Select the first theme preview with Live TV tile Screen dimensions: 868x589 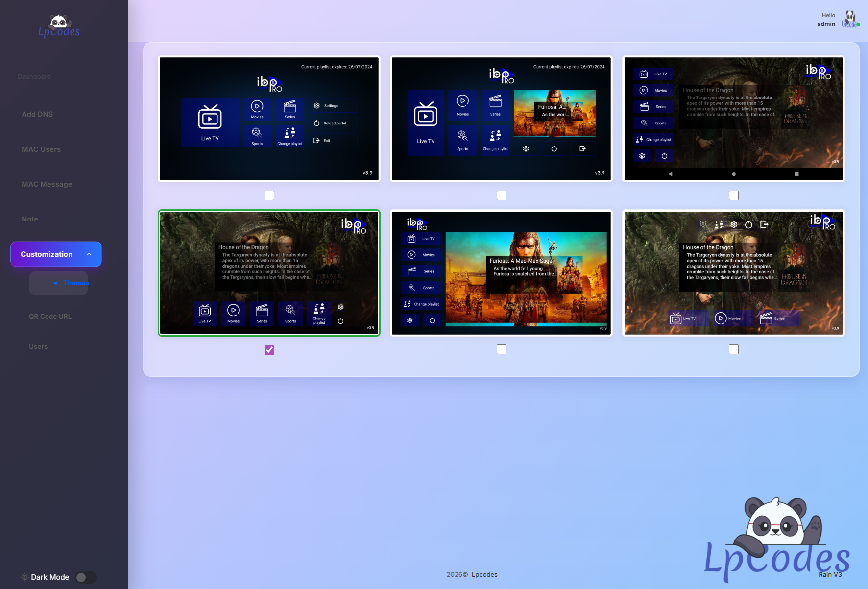click(269, 119)
